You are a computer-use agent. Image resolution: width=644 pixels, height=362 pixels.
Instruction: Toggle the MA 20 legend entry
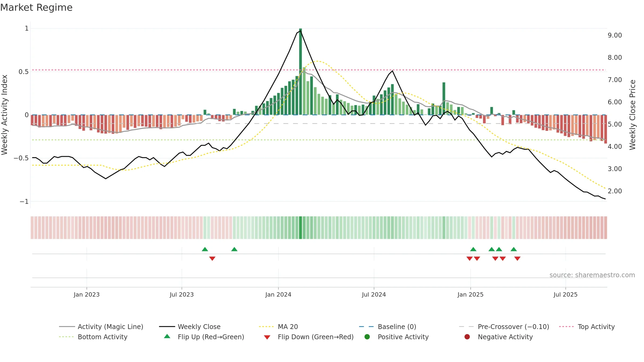[x=278, y=327]
